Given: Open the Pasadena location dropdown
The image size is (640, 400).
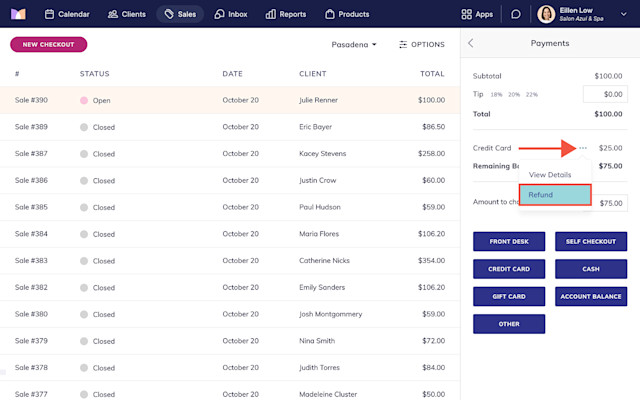Looking at the screenshot, I should 353,44.
